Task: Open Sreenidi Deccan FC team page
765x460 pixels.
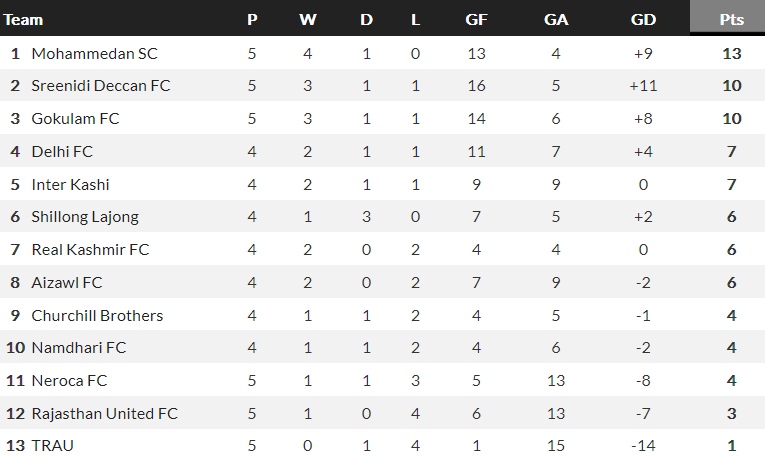Action: click(x=101, y=86)
